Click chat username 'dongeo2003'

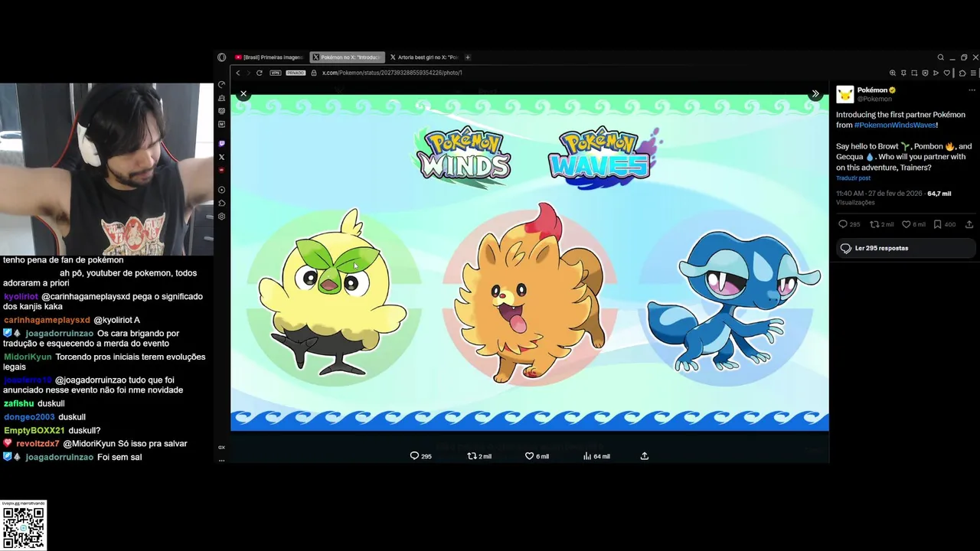(29, 417)
